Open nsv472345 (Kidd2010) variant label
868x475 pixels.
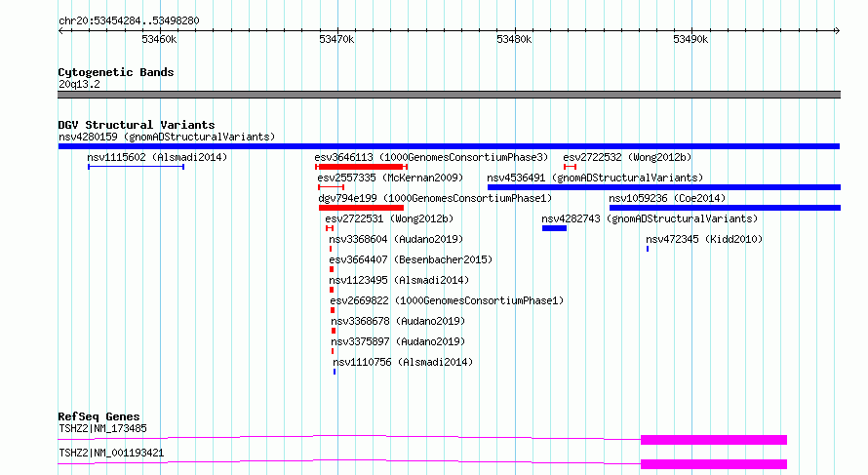point(704,239)
